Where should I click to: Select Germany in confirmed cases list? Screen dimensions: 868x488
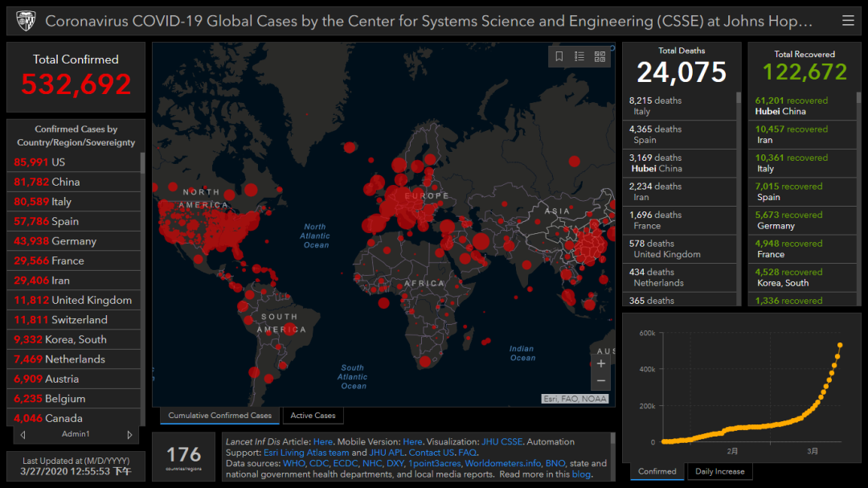tap(74, 241)
